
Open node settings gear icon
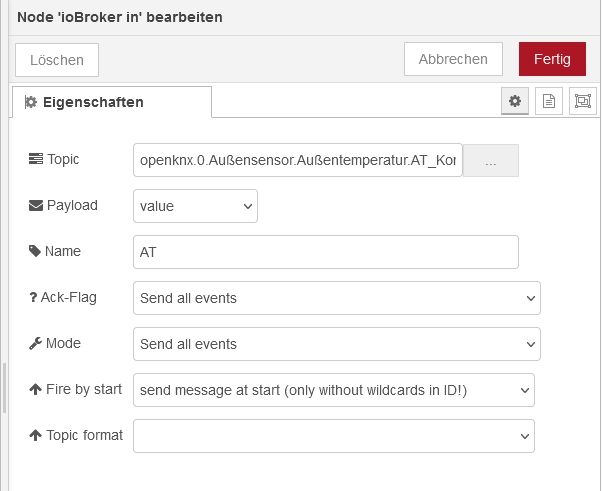(x=515, y=101)
